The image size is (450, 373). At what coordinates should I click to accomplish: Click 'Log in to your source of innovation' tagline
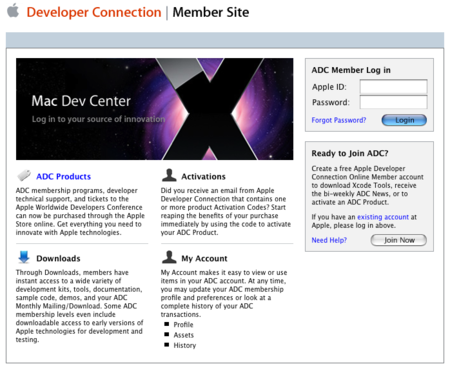click(x=98, y=119)
